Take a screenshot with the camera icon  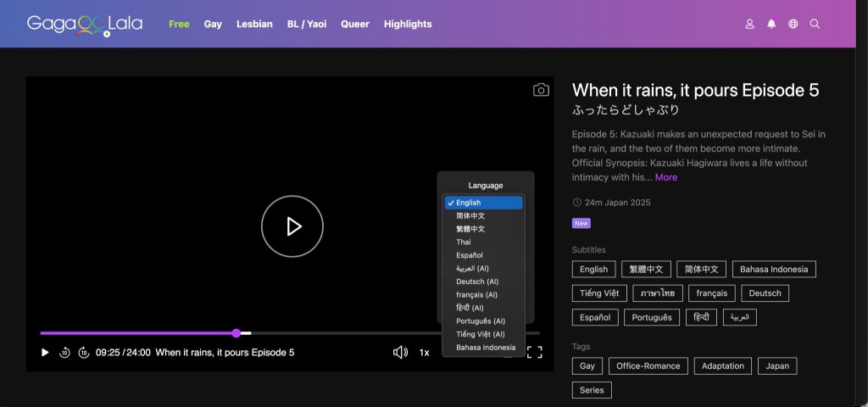tap(541, 91)
